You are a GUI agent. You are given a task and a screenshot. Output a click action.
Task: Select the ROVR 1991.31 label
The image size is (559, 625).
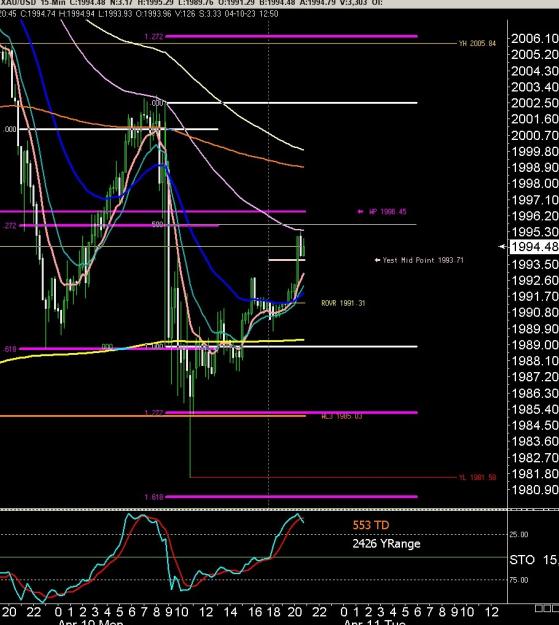(343, 303)
